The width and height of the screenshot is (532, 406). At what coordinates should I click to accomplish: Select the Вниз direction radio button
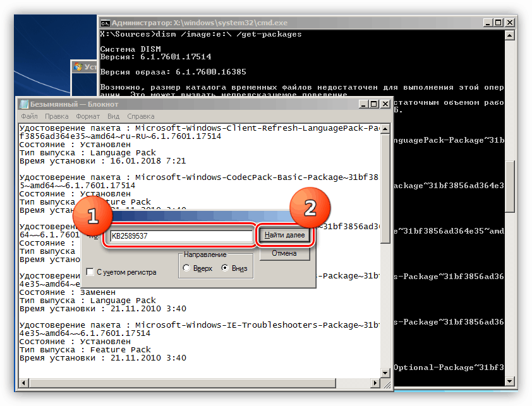(224, 268)
